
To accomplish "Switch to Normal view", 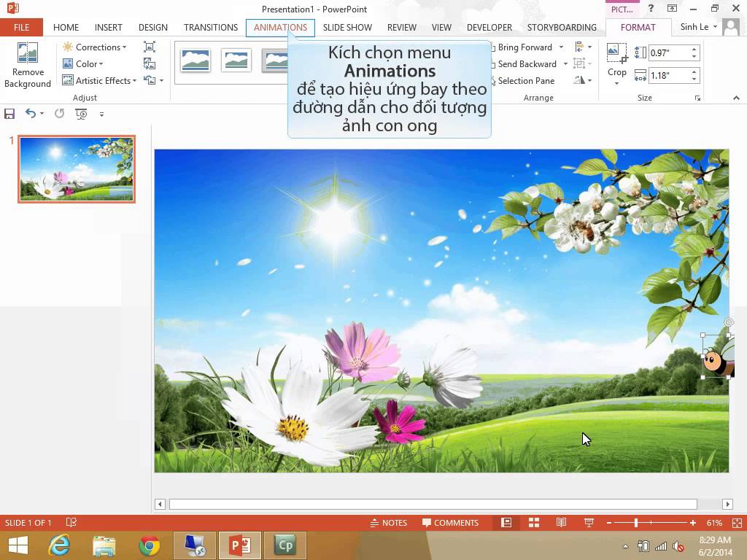I will (x=506, y=522).
